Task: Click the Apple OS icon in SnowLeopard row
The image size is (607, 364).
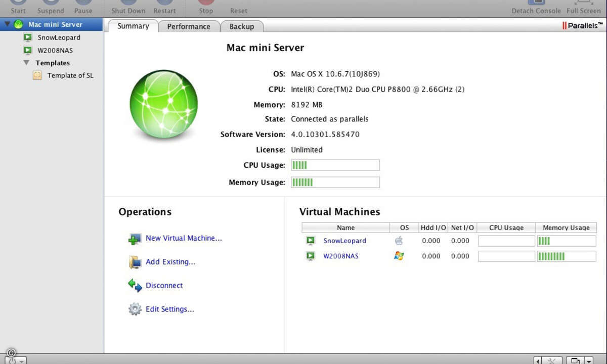Action: click(399, 241)
